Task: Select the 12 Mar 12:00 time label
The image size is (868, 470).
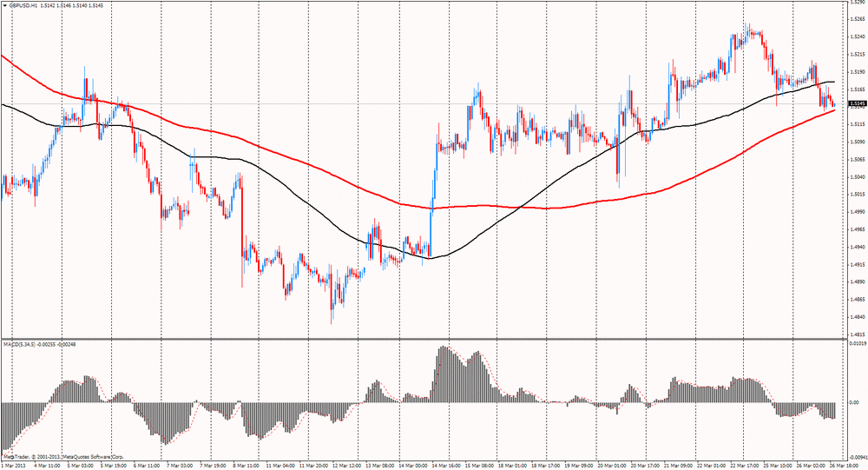Action: pyautogui.click(x=348, y=467)
